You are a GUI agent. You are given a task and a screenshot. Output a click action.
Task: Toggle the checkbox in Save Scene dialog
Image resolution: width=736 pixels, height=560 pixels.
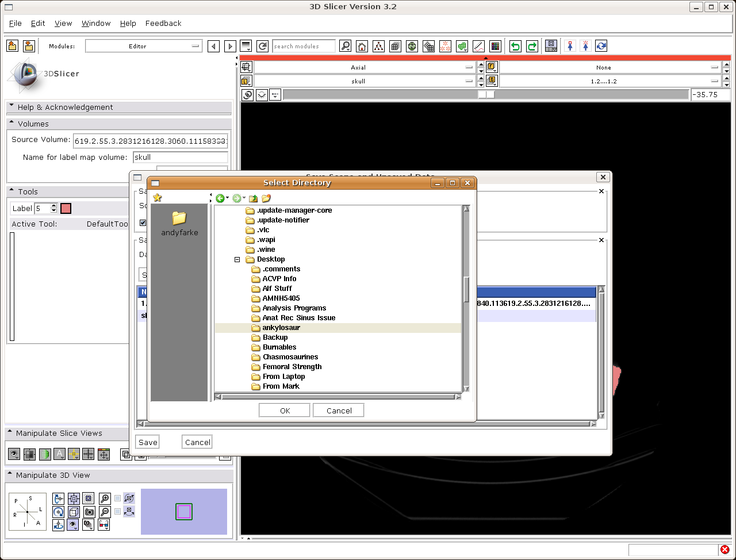pos(143,223)
